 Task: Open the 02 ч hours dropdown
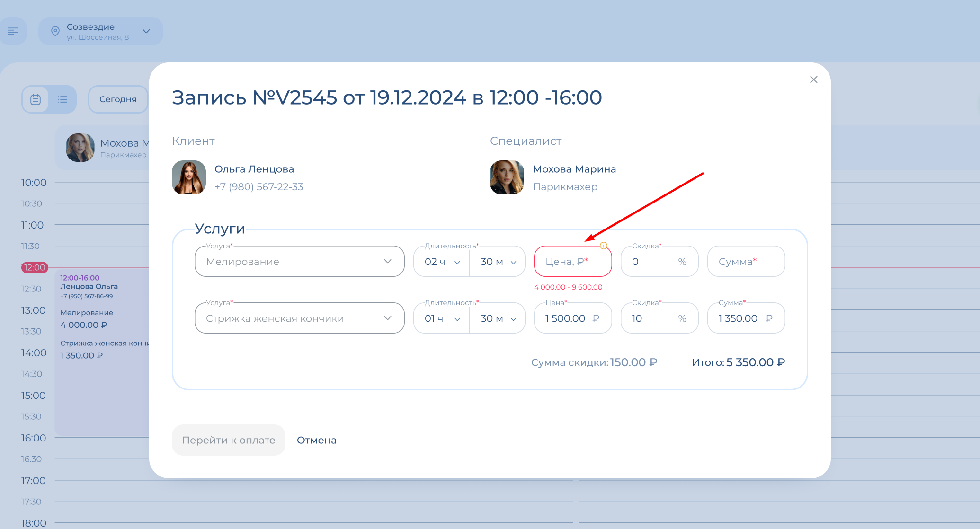point(442,262)
